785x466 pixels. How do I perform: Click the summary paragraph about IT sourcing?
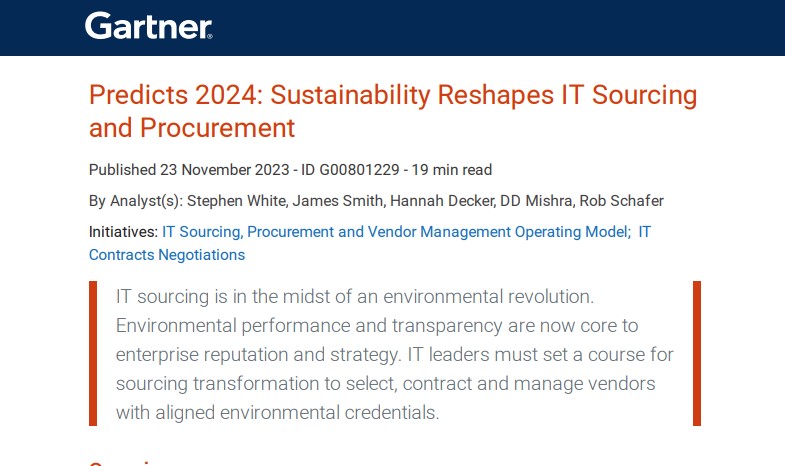point(395,354)
